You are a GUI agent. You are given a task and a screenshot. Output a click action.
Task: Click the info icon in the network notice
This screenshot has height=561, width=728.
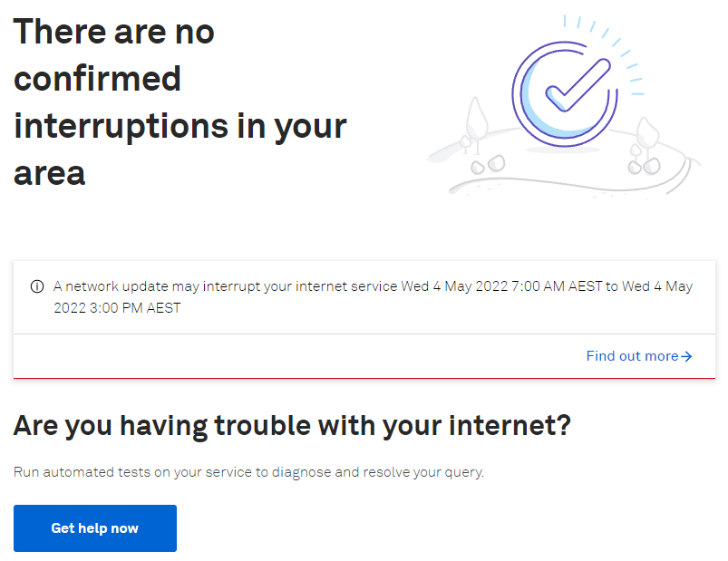[37, 286]
